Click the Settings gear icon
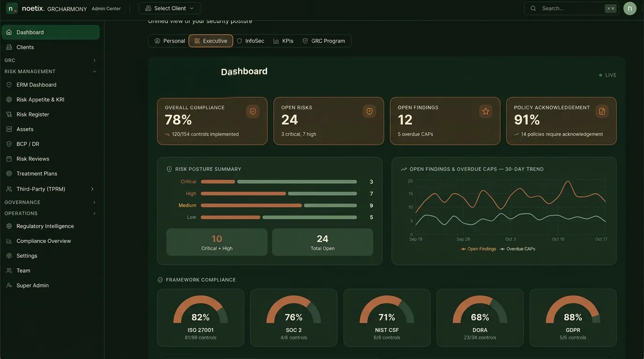 [9, 256]
